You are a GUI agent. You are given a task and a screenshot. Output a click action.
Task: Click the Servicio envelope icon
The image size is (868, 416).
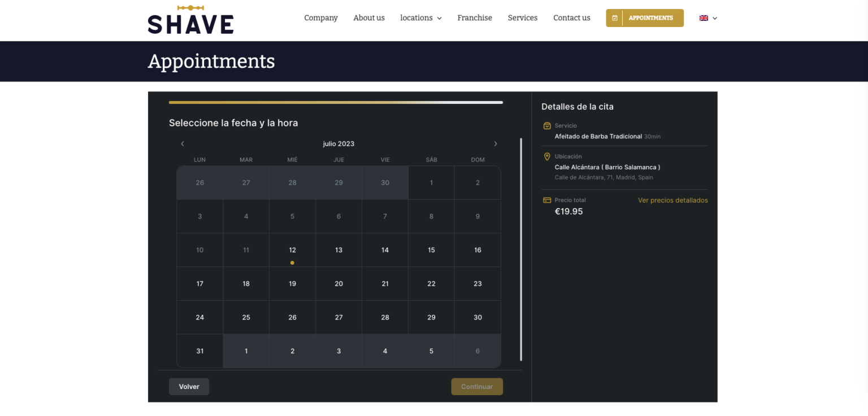pyautogui.click(x=547, y=125)
